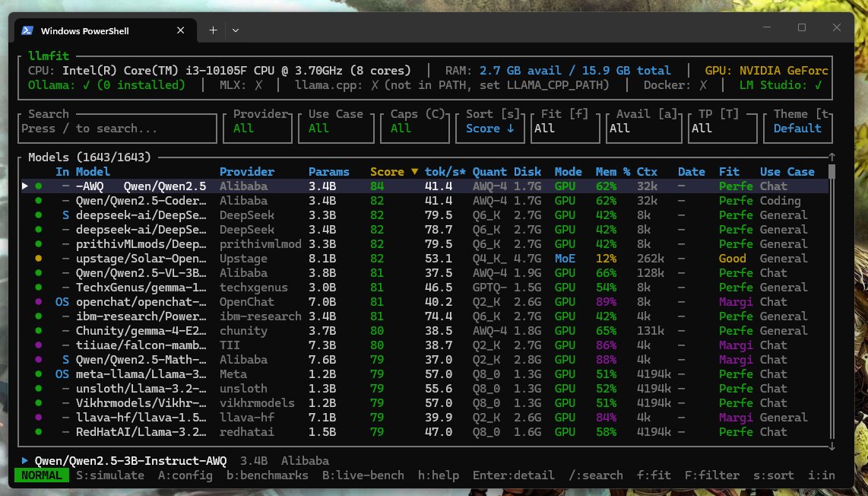Click the b:benchmarks shortcut hint
Image resolution: width=868 pixels, height=496 pixels.
(268, 475)
